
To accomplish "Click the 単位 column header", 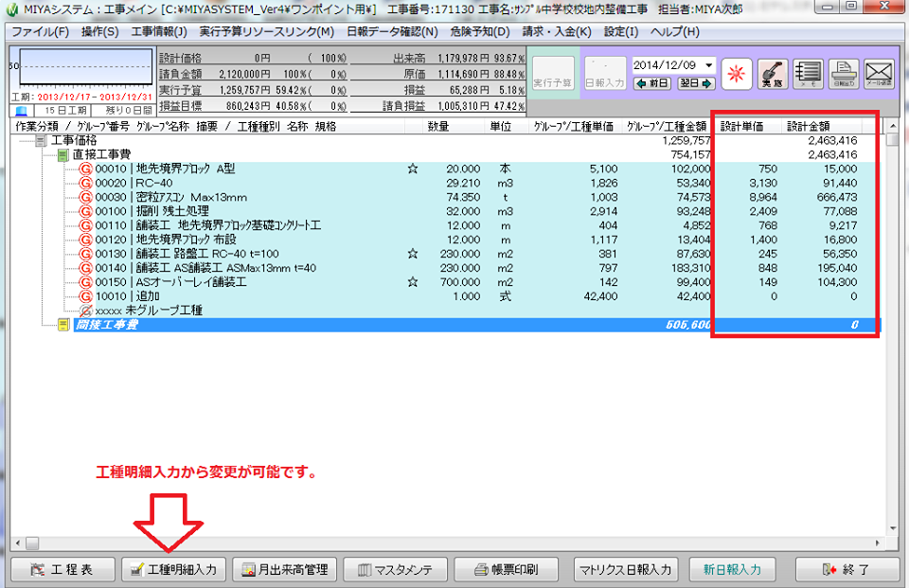I will [x=500, y=126].
